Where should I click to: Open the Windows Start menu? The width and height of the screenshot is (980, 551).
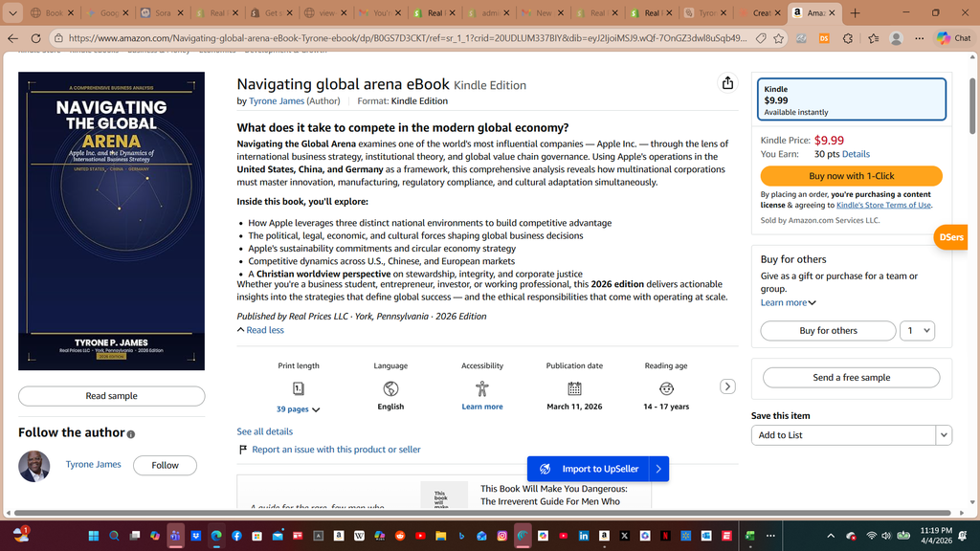coord(94,536)
